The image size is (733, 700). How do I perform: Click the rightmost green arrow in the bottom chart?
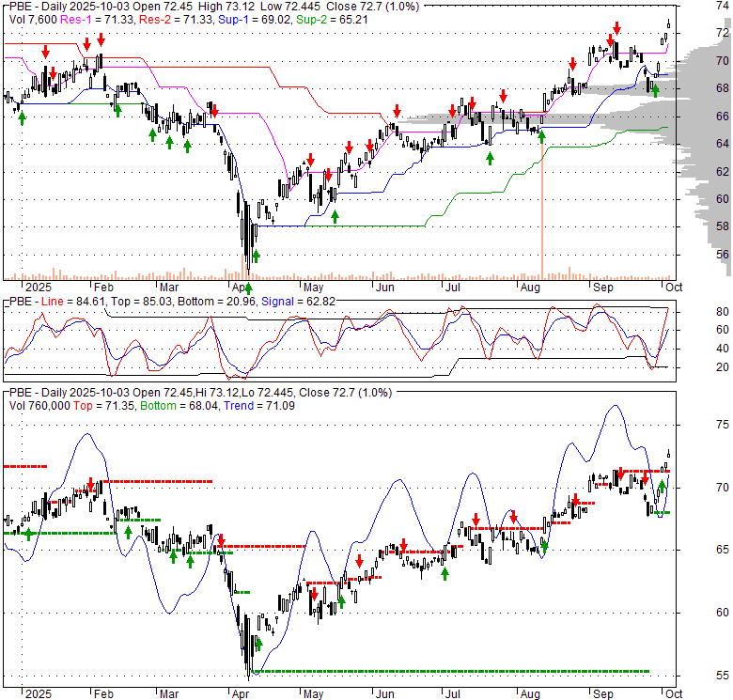[x=662, y=486]
